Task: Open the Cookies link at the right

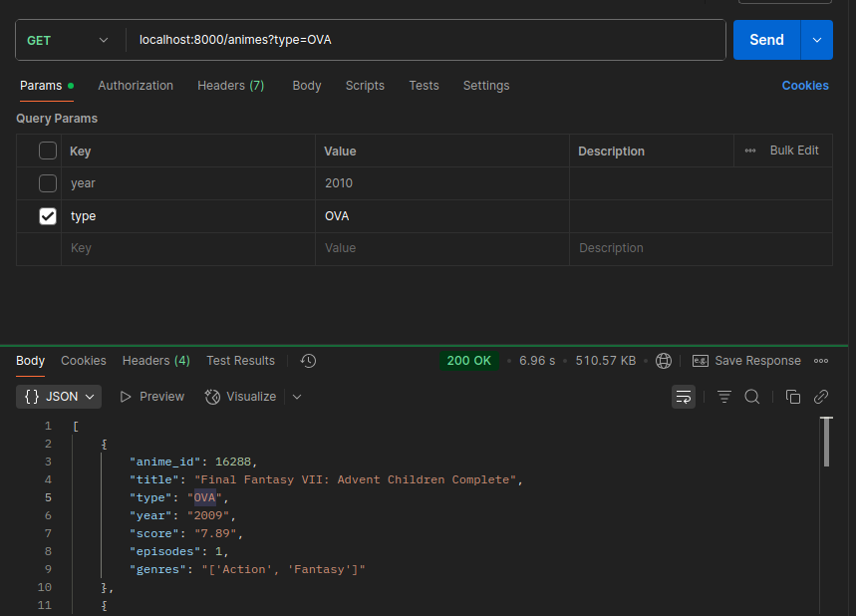Action: 805,86
